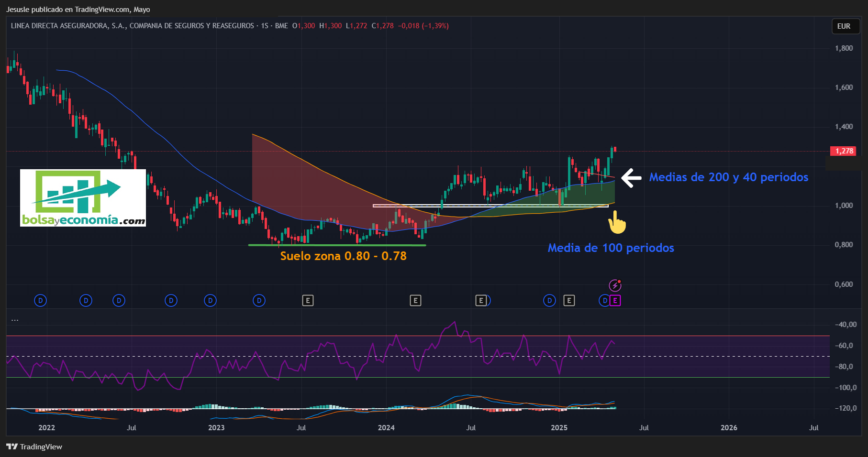This screenshot has height=457, width=868.
Task: Click the C1,278 close value in header
Action: click(x=382, y=26)
